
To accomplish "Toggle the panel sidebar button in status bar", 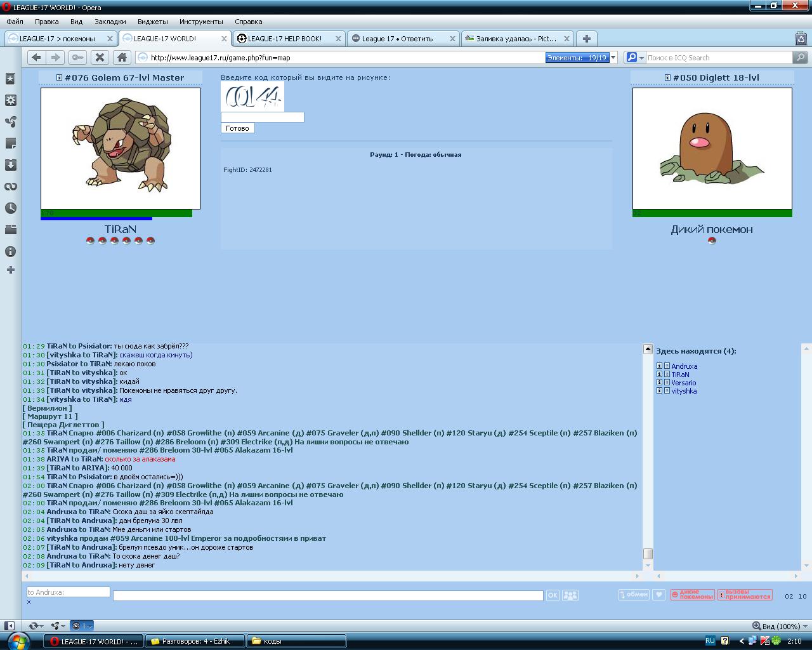I will coord(9,626).
